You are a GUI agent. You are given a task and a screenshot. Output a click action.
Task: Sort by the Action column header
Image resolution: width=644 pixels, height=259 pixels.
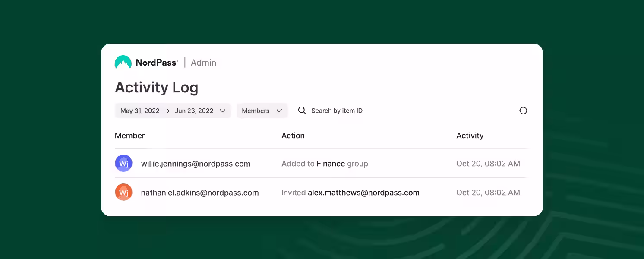pos(293,136)
